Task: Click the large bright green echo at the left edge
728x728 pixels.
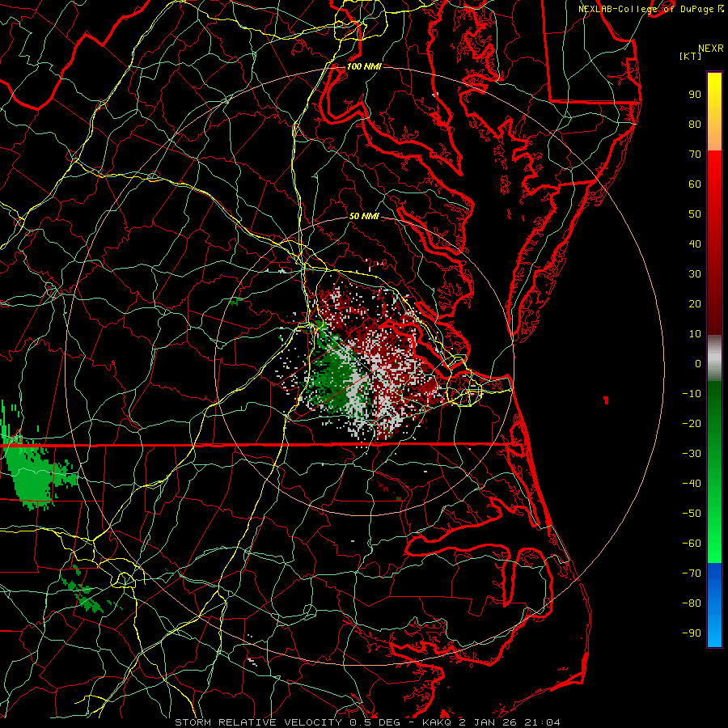Action: [x=32, y=478]
